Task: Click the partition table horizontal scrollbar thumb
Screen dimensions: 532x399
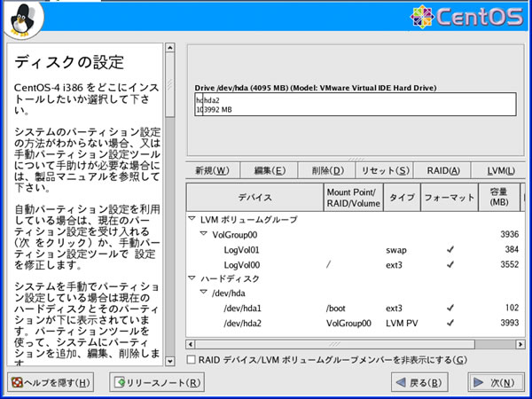Action: (x=335, y=344)
